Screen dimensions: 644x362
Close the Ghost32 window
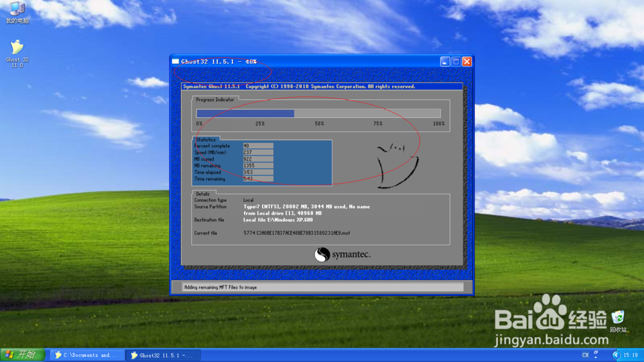click(467, 62)
